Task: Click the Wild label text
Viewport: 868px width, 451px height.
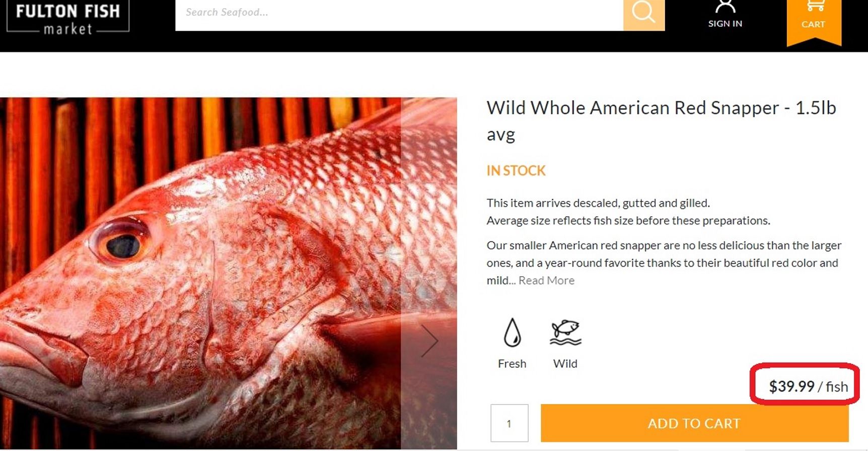Action: click(565, 364)
